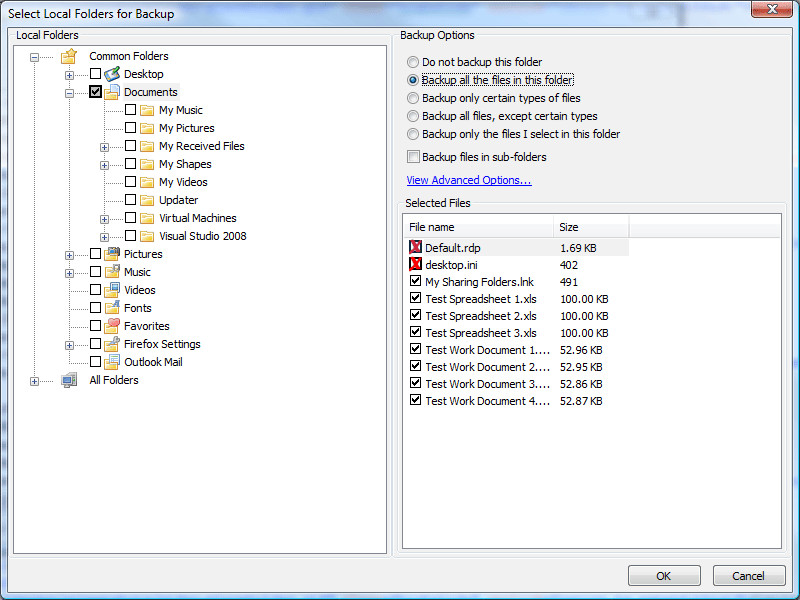800x600 pixels.
Task: Select the Updater tree label
Action: [178, 200]
